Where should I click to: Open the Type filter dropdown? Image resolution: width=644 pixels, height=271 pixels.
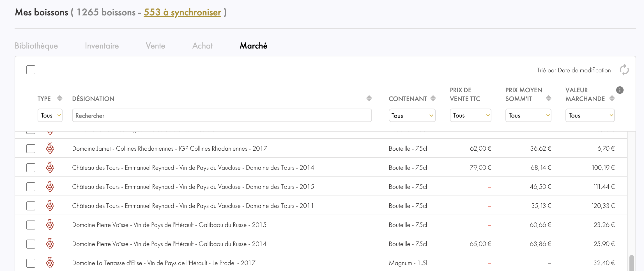(50, 115)
